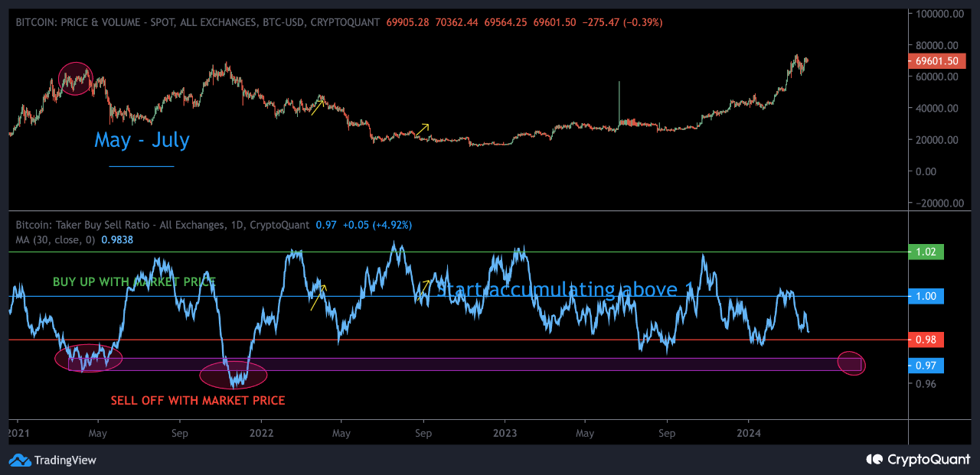Select the "BUY UP WITH MARKET PRICE" annotation

(134, 282)
